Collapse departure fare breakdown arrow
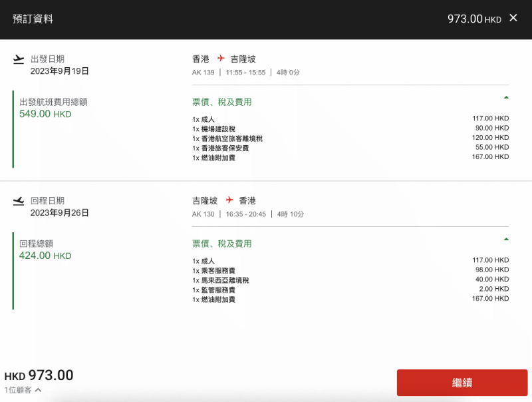 pyautogui.click(x=506, y=97)
